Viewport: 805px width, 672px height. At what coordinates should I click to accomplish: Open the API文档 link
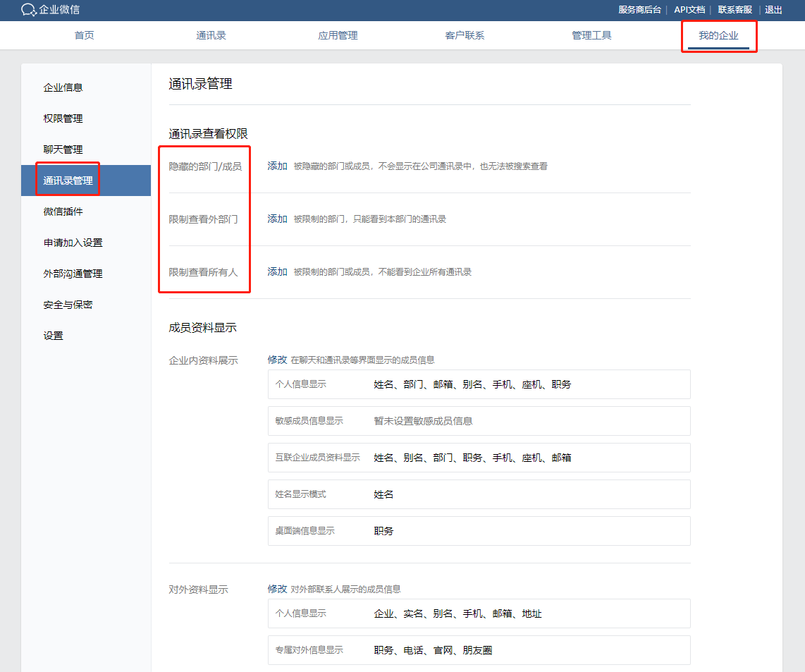click(689, 10)
